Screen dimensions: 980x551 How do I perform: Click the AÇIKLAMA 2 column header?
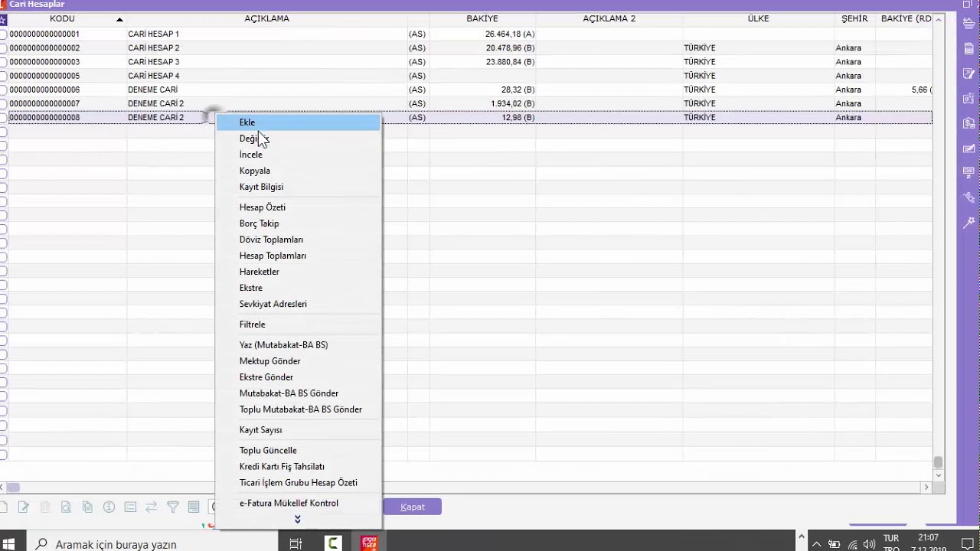coord(609,18)
